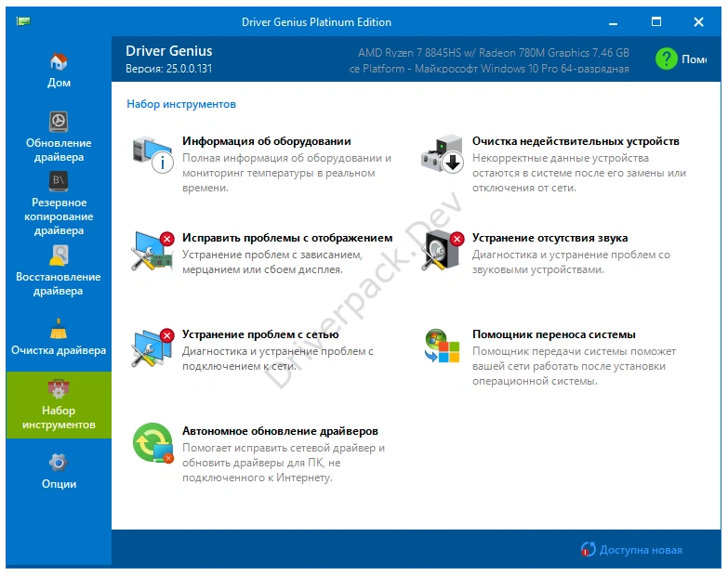Screen dimensions: 728x576
Task: Click the Версия: 25.0.0.131 text
Action: pyautogui.click(x=168, y=69)
